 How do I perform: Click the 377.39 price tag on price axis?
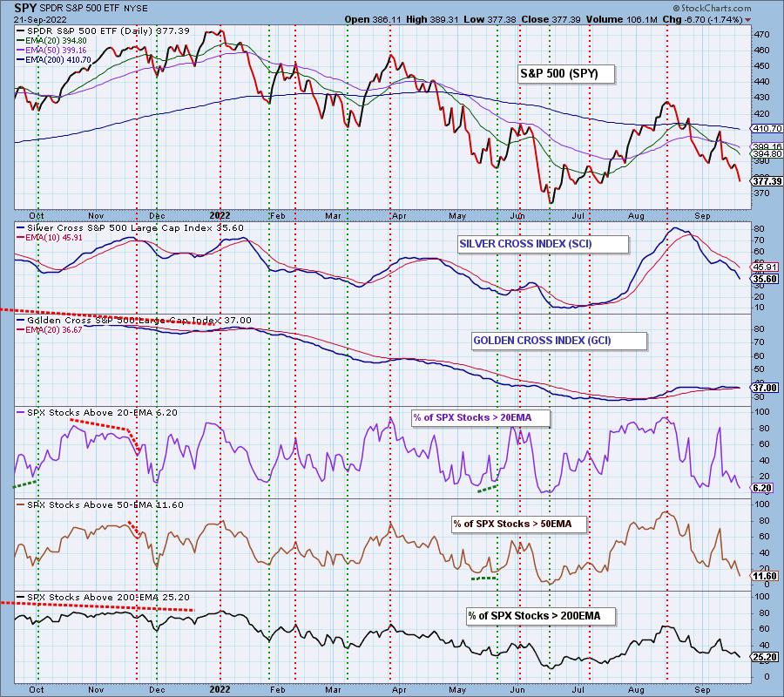[x=767, y=181]
